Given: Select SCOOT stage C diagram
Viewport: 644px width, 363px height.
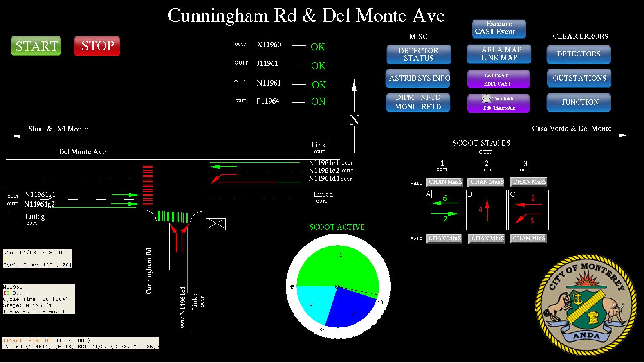Looking at the screenshot, I should (528, 210).
